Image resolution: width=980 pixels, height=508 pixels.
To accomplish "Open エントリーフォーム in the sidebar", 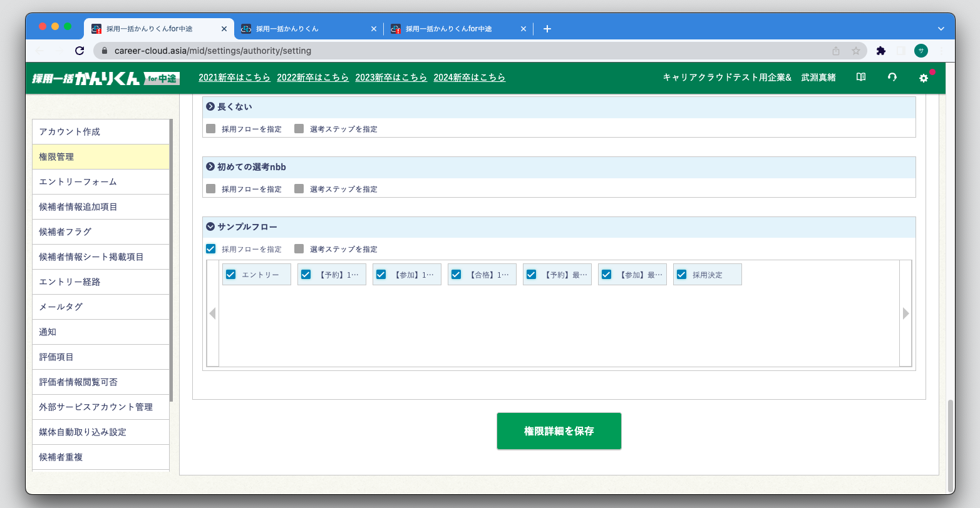I will 101,182.
